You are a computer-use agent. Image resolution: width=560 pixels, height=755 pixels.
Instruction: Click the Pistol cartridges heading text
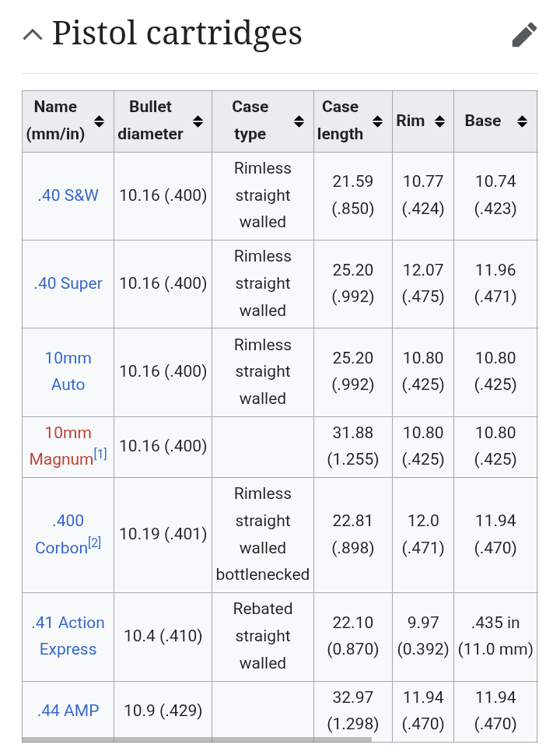click(177, 33)
